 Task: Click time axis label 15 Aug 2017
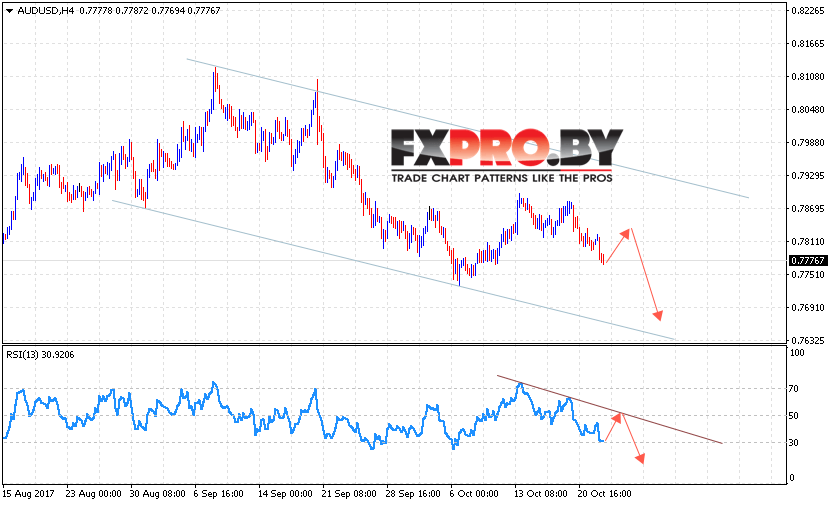pyautogui.click(x=29, y=494)
